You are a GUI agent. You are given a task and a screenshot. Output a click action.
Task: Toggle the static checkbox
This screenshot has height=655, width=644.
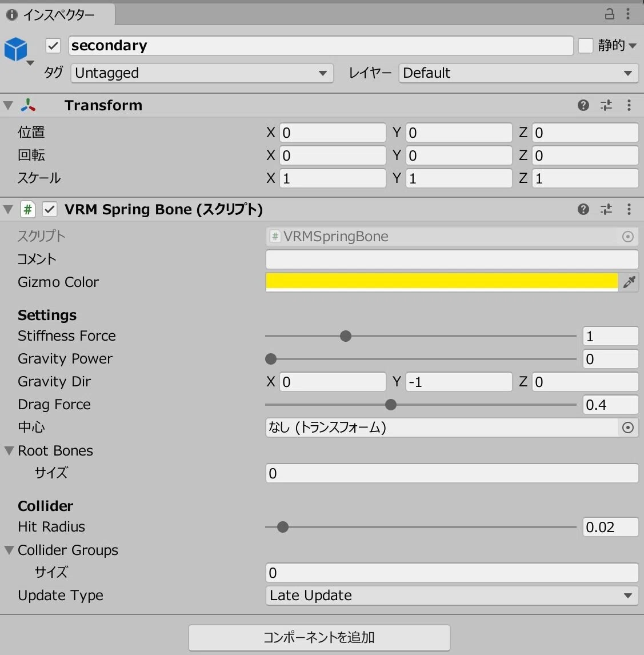click(586, 46)
